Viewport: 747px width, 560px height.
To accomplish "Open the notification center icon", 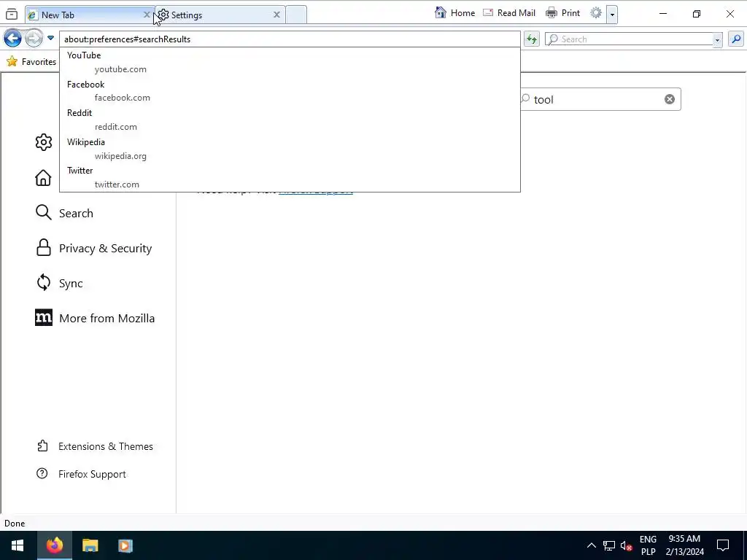I will click(x=723, y=545).
